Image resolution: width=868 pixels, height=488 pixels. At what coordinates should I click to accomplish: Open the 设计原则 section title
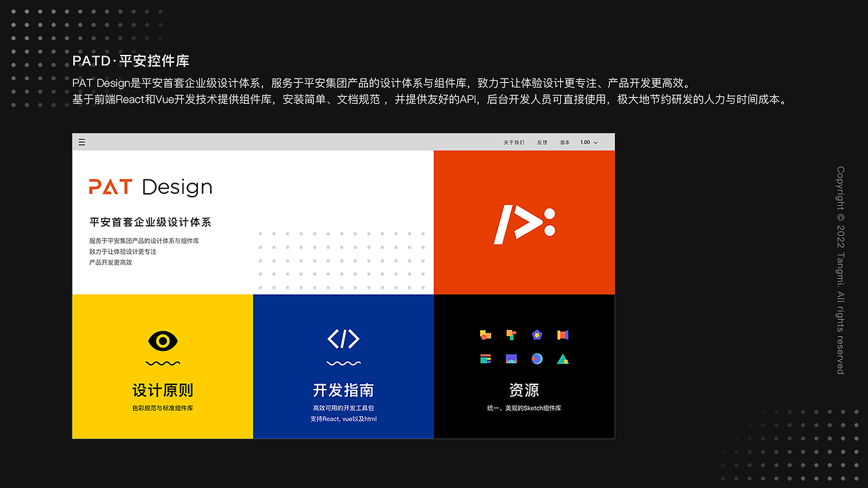(163, 390)
